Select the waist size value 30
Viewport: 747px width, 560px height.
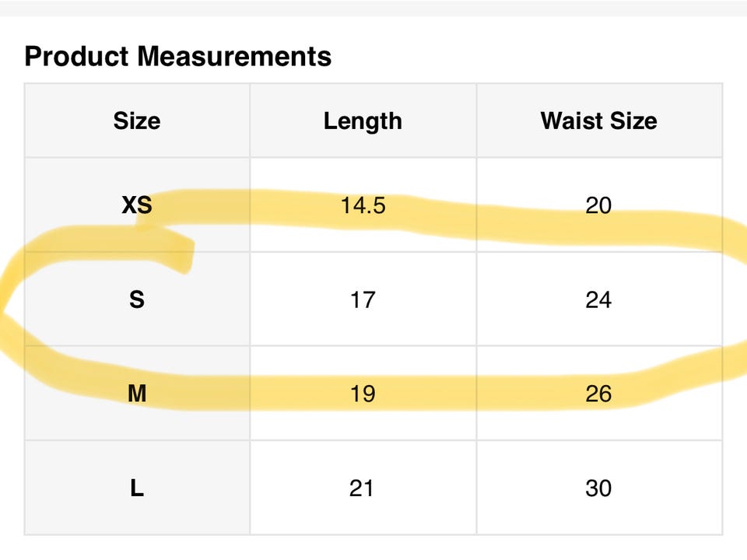[598, 488]
